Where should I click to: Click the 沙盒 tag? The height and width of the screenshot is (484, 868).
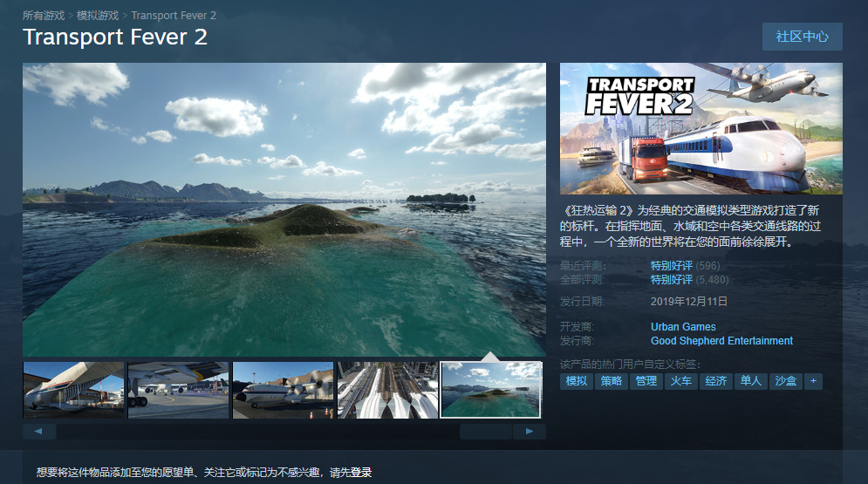pyautogui.click(x=785, y=381)
